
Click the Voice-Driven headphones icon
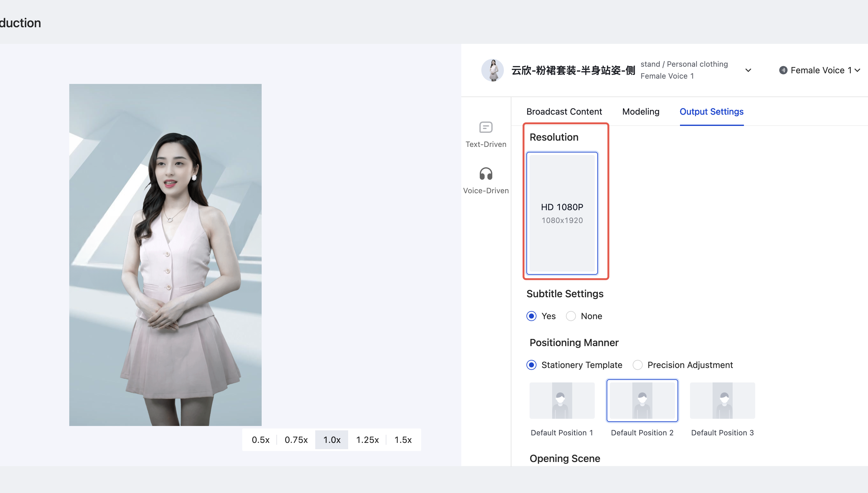click(486, 174)
